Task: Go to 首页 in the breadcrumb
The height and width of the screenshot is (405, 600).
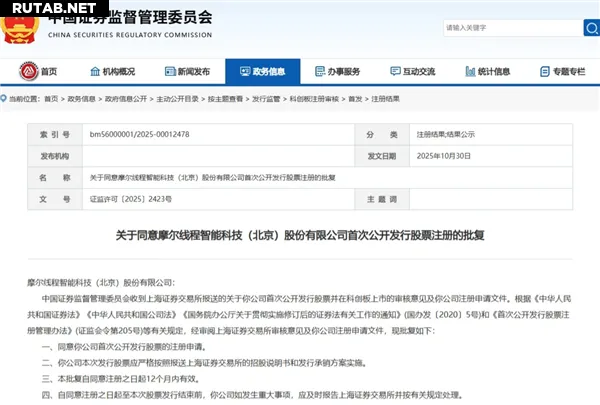Action: 50,100
